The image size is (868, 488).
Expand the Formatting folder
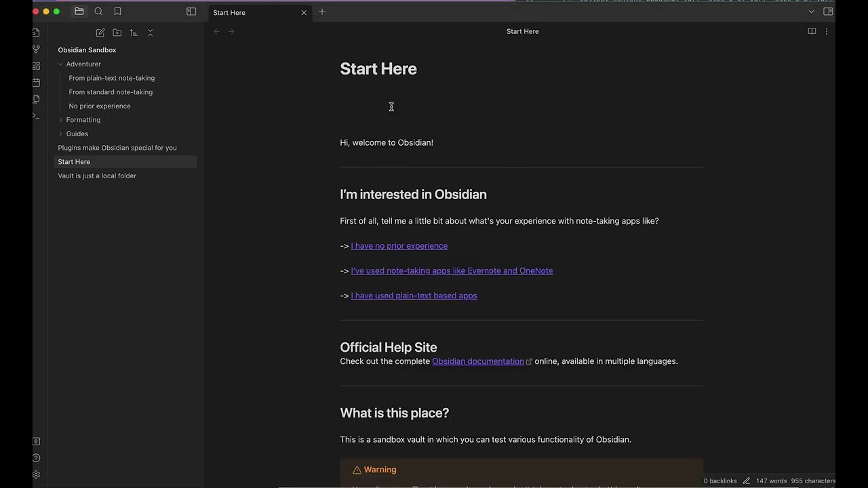pyautogui.click(x=61, y=120)
